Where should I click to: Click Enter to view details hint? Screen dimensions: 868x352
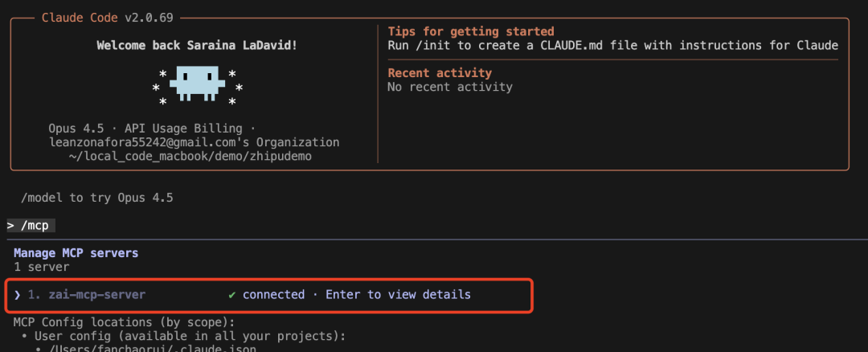tap(398, 295)
